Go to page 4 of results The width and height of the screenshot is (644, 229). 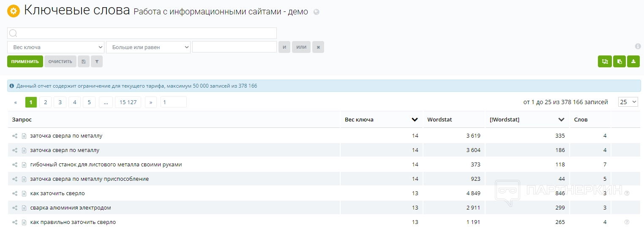[74, 102]
